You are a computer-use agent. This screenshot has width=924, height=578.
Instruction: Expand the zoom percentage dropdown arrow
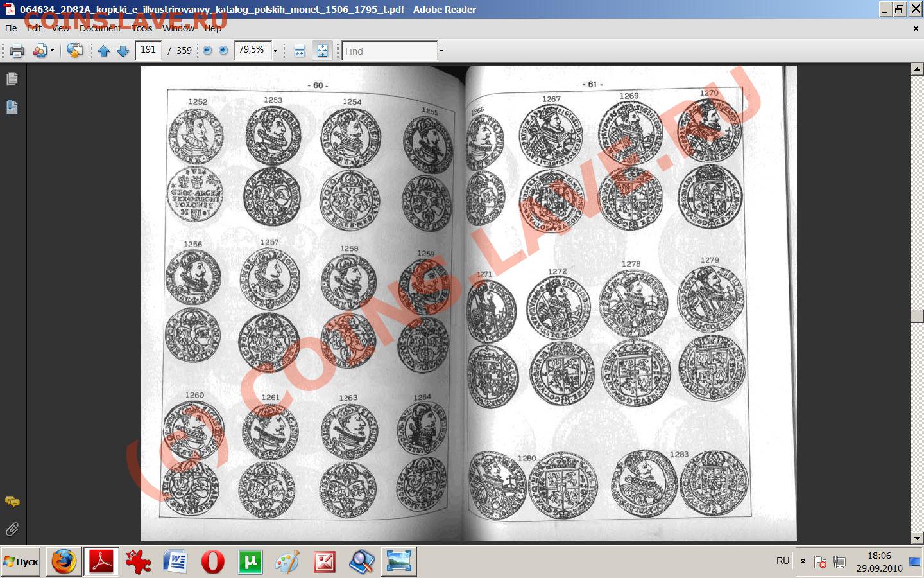[276, 51]
